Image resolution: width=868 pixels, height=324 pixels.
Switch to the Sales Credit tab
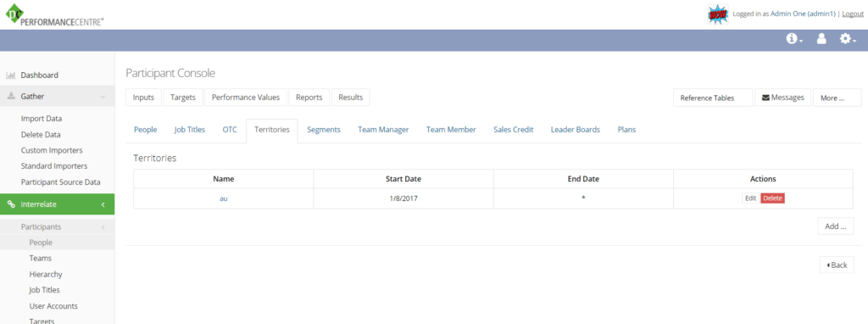[514, 130]
